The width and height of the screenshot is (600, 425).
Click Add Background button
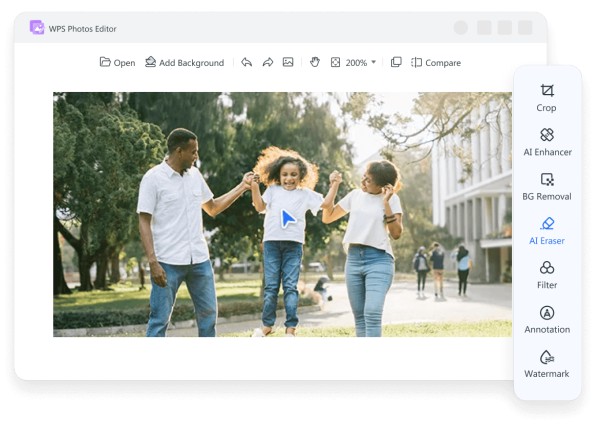(184, 62)
